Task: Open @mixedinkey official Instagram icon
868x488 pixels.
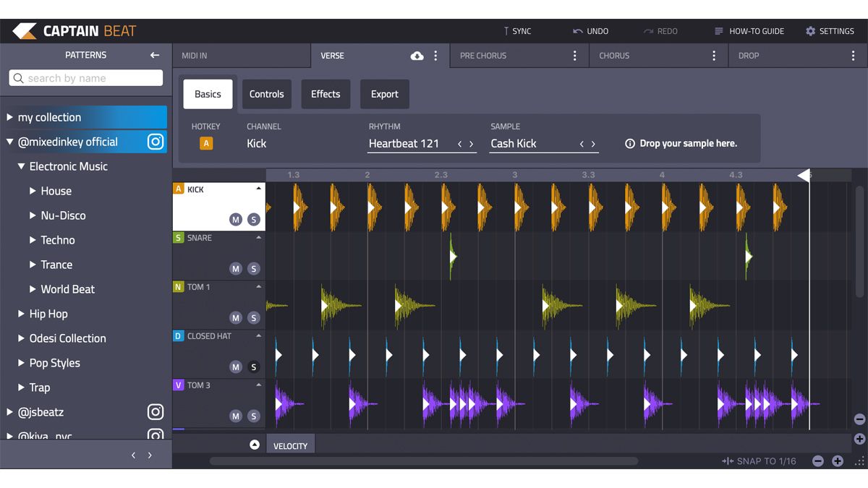Action: (x=156, y=142)
